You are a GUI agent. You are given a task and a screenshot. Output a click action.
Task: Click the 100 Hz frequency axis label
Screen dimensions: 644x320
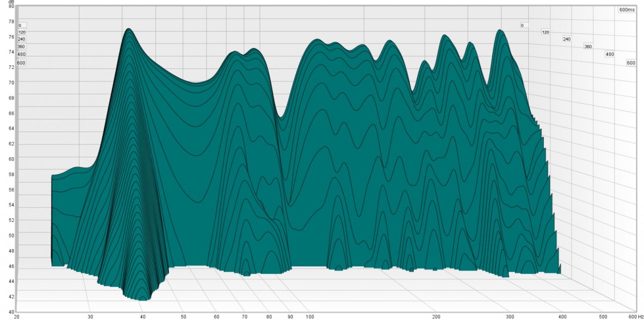point(310,317)
